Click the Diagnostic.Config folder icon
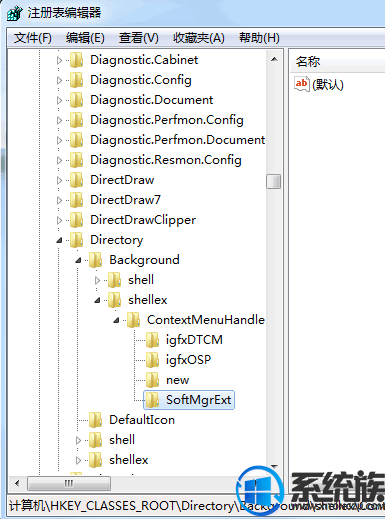This screenshot has width=385, height=519. pos(76,80)
